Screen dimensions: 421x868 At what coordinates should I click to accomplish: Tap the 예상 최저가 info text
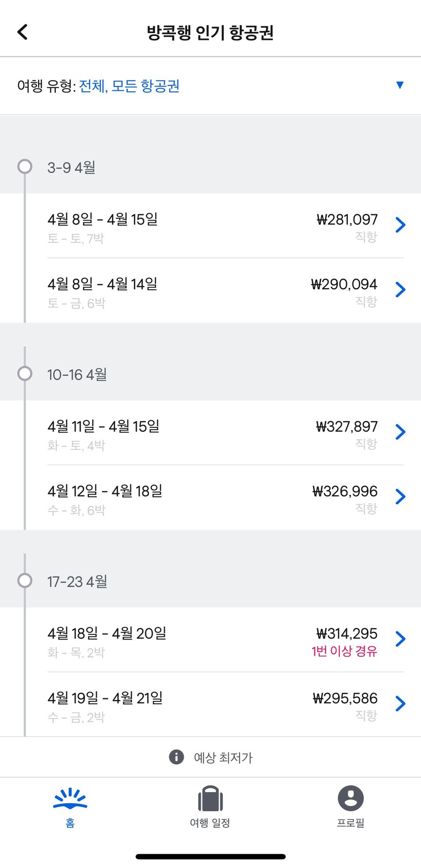click(x=223, y=758)
